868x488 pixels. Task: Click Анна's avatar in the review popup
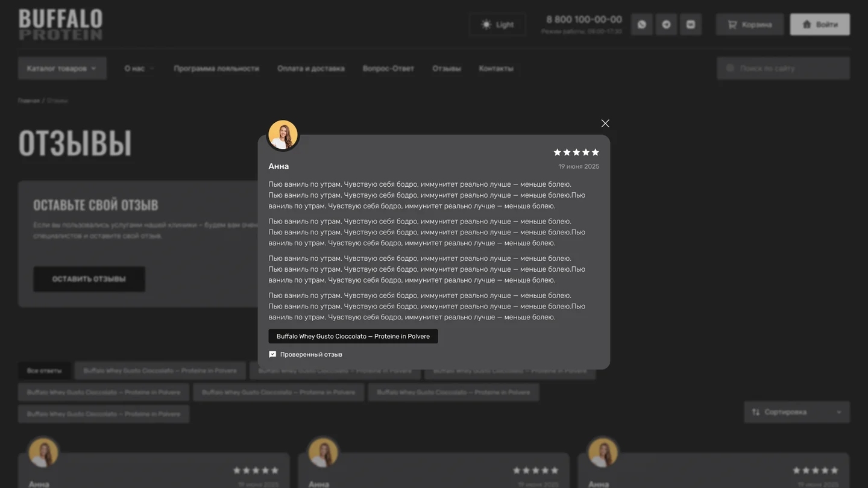[x=283, y=135]
